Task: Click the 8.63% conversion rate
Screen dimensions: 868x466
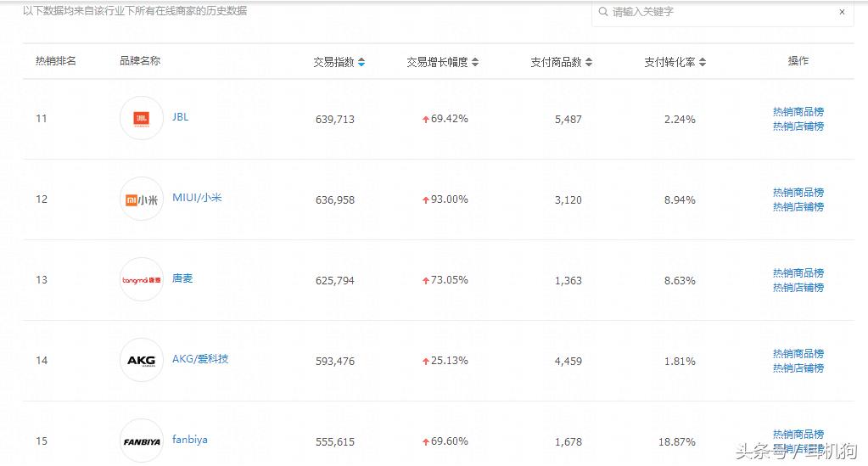Action: pos(680,281)
